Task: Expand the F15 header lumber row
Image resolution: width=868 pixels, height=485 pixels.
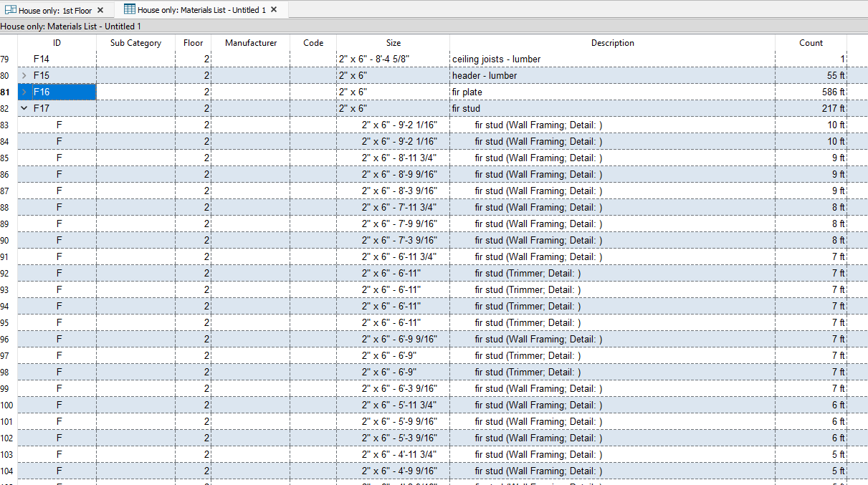Action: click(24, 76)
